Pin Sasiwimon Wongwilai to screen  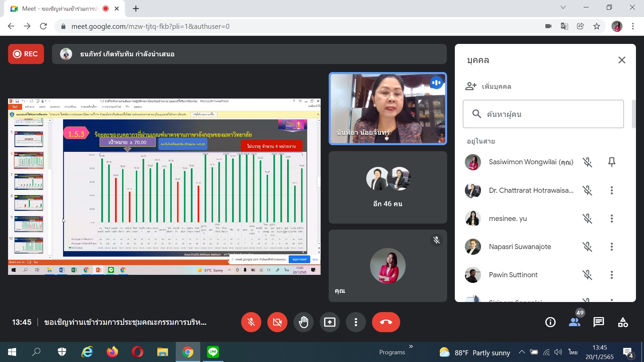click(611, 162)
